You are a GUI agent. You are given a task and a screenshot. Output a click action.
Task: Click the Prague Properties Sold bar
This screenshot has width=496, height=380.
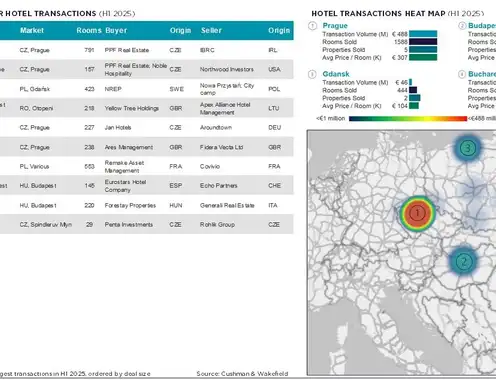click(423, 50)
